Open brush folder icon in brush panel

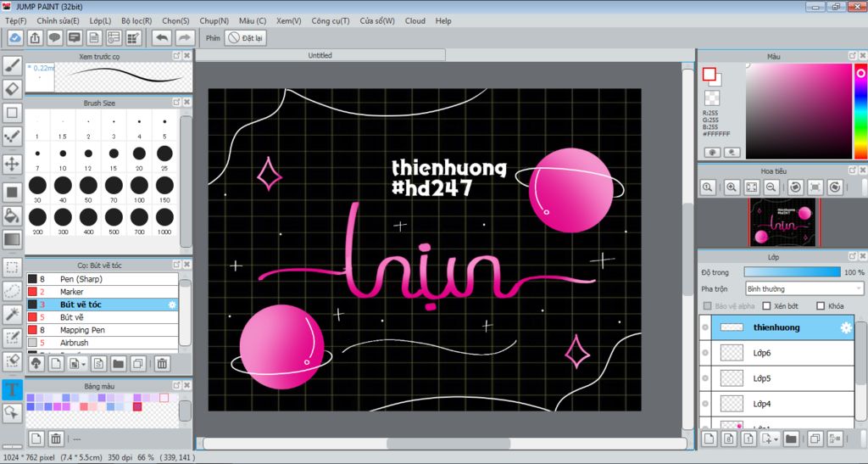click(118, 364)
